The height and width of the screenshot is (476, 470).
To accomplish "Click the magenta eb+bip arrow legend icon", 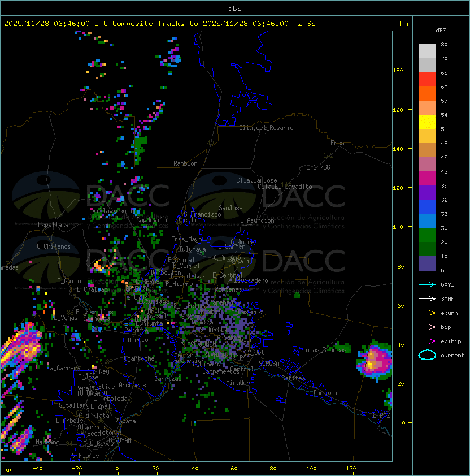I will tap(427, 341).
